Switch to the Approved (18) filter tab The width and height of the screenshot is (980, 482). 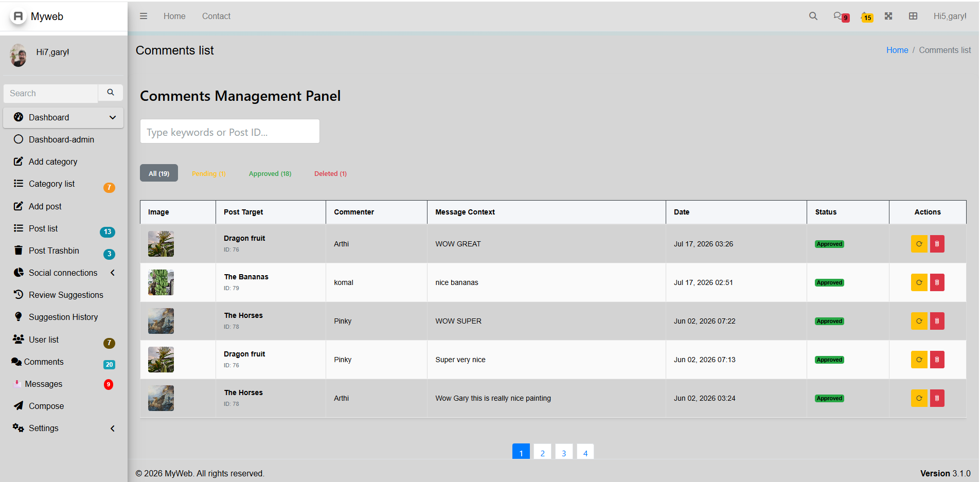coord(270,173)
